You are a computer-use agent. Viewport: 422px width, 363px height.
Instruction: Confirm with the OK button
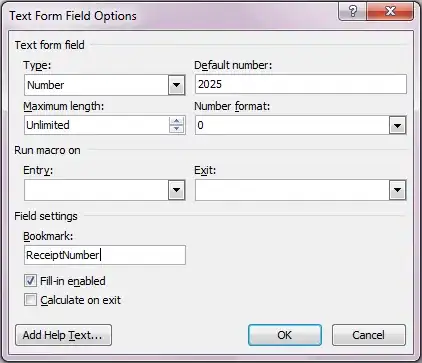pyautogui.click(x=285, y=335)
